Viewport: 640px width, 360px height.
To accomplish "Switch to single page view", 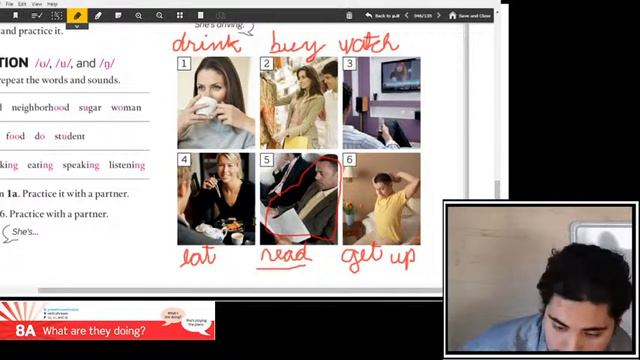I will coord(200,16).
